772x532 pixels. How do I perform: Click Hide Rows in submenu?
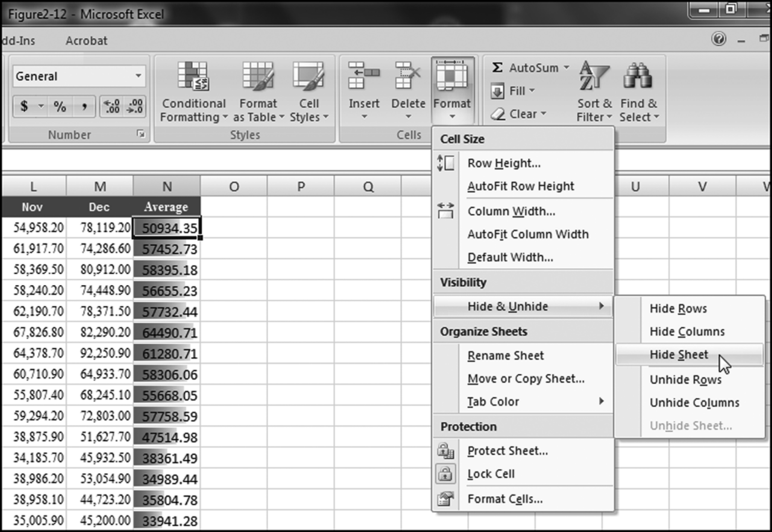689,309
